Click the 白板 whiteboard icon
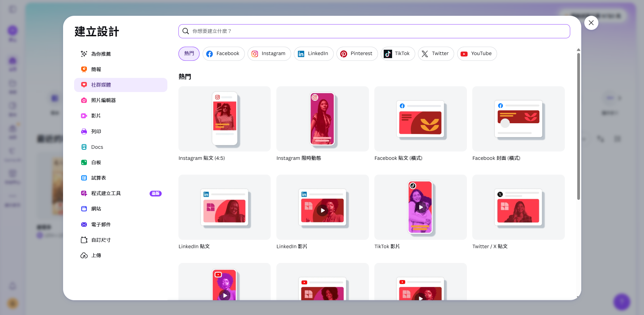This screenshot has height=315, width=644. tap(84, 162)
